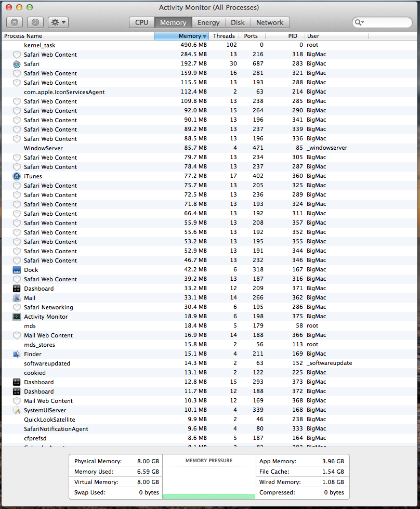Image resolution: width=420 pixels, height=509 pixels.
Task: Sort by PID column
Action: coord(285,36)
